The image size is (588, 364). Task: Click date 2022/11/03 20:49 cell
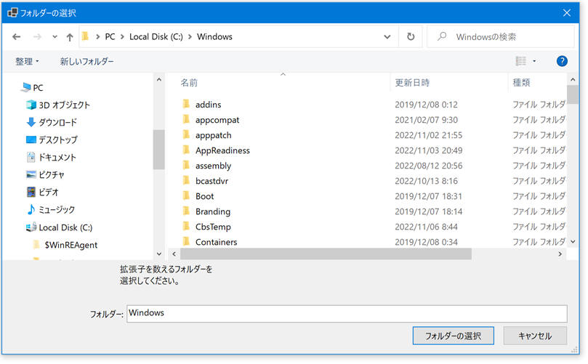pos(428,150)
